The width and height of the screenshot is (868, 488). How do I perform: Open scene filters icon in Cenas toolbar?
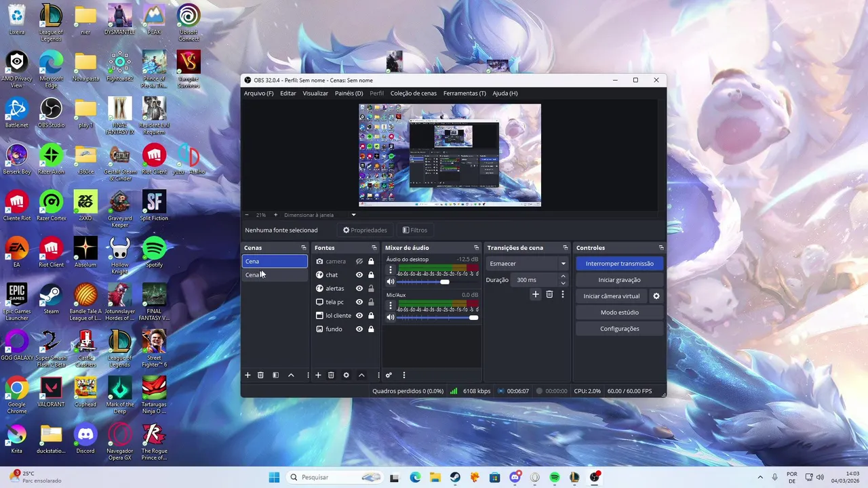tap(275, 375)
